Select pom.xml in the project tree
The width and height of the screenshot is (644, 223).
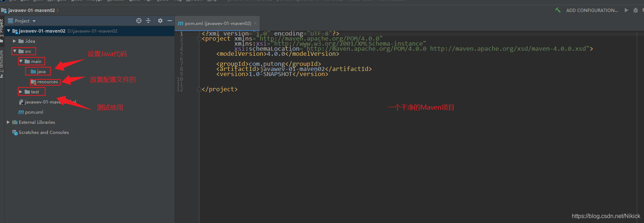click(x=34, y=112)
